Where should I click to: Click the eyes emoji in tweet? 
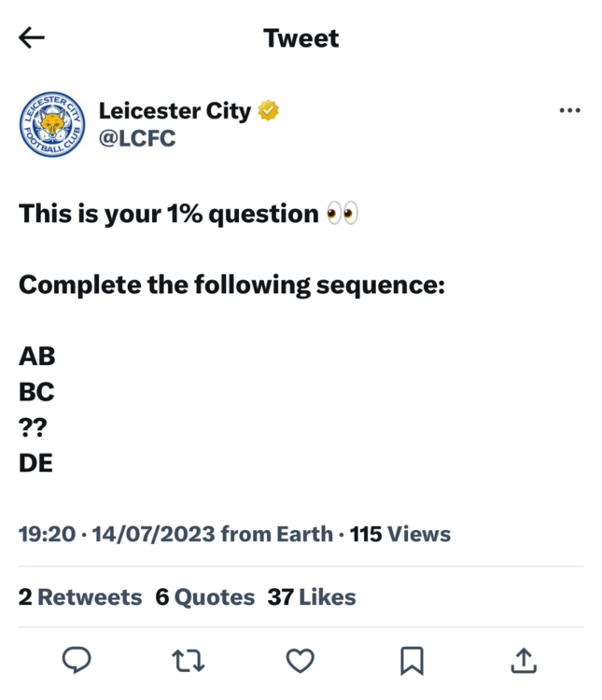(x=343, y=213)
